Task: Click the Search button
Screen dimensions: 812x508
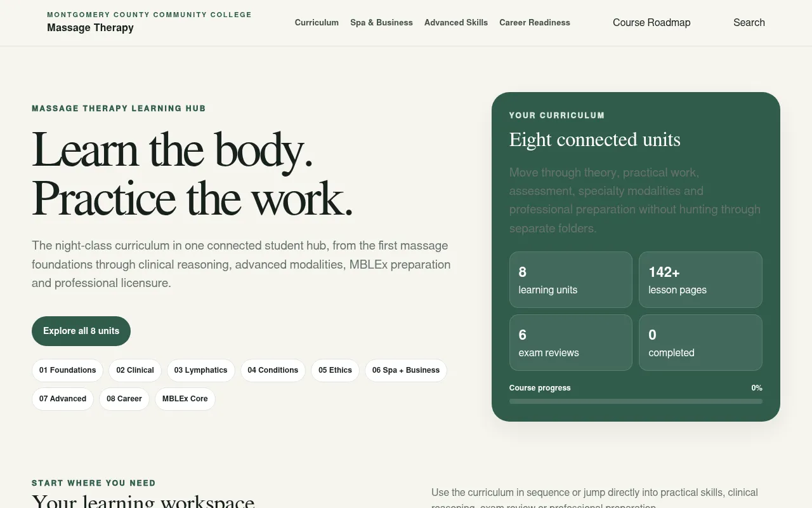Action: tap(749, 22)
